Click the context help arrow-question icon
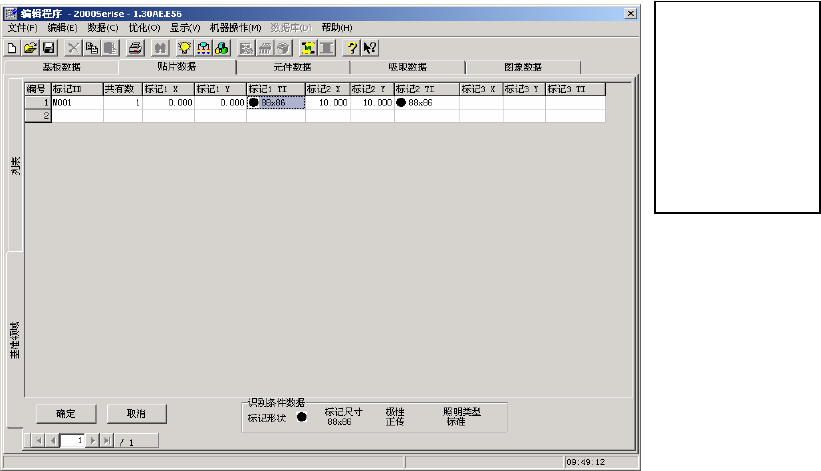Image resolution: width=821 pixels, height=471 pixels. (x=370, y=47)
